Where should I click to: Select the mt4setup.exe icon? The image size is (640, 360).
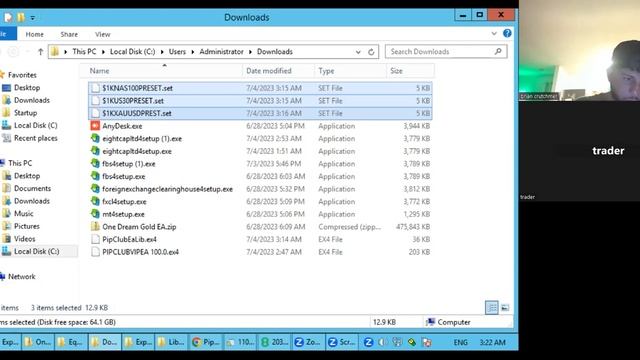coord(95,214)
